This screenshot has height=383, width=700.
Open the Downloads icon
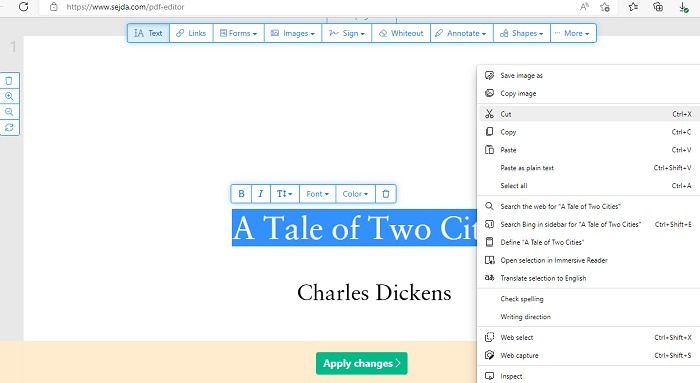coord(683,7)
